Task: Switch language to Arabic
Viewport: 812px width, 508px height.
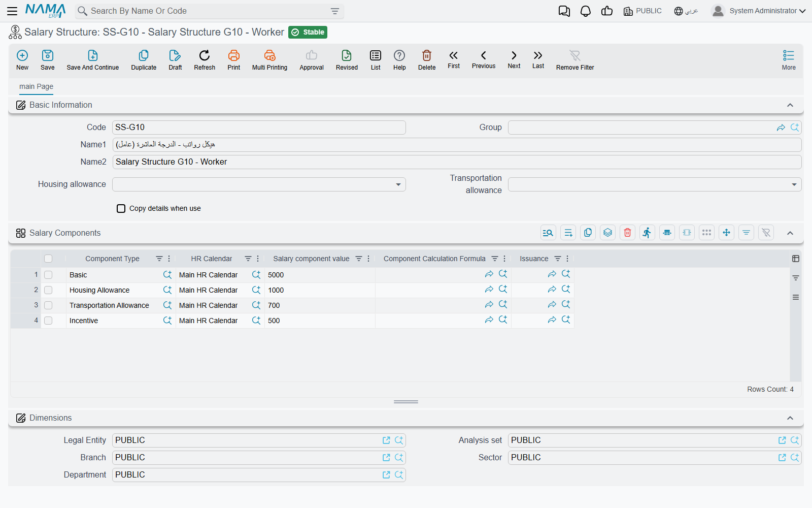Action: pyautogui.click(x=686, y=11)
